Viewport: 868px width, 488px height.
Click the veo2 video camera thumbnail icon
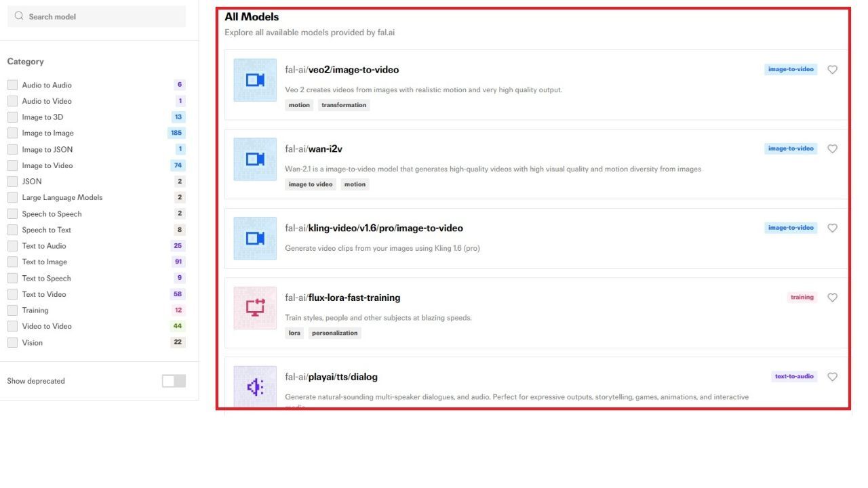255,80
